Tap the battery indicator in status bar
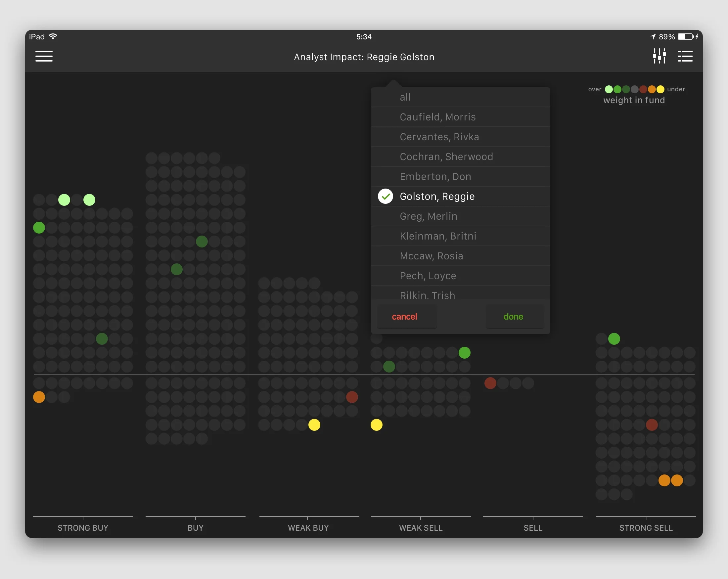The width and height of the screenshot is (728, 579). coord(685,36)
